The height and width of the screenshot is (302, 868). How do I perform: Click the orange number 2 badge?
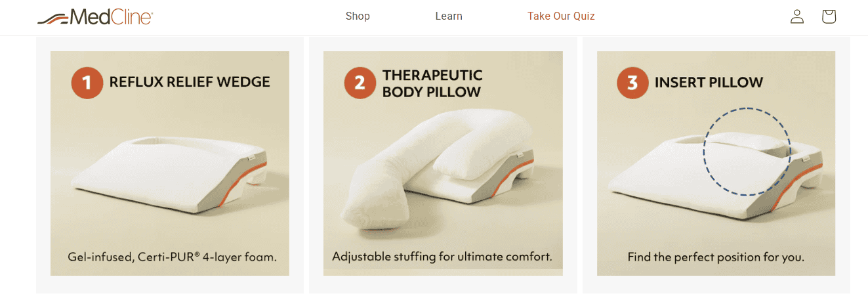360,83
